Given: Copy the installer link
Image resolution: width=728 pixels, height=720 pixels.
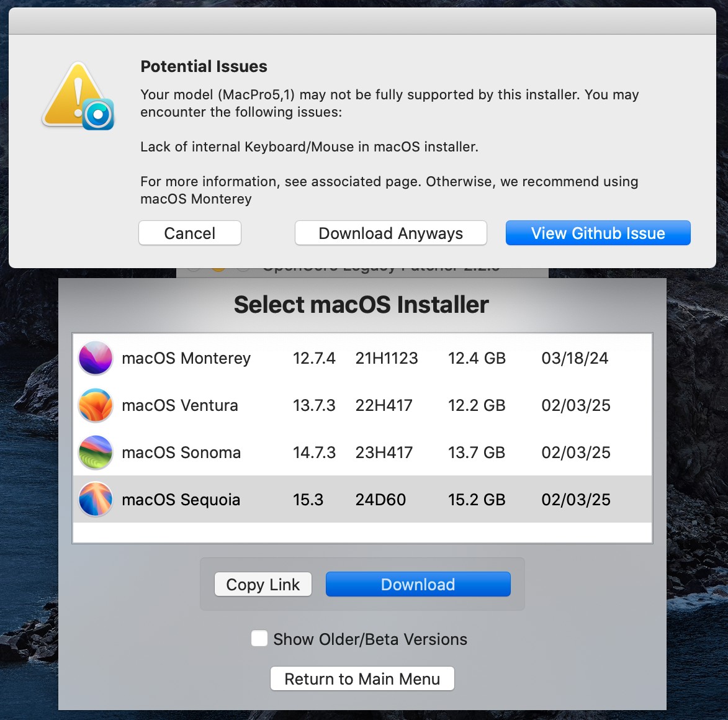Looking at the screenshot, I should [263, 585].
